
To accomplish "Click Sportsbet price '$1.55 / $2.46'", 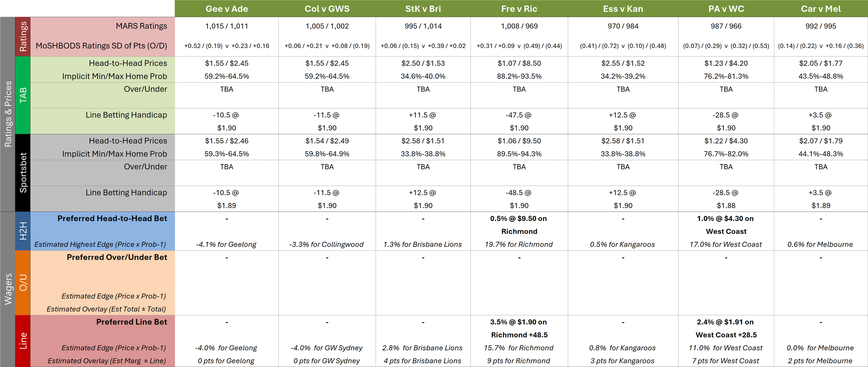I will 227,141.
